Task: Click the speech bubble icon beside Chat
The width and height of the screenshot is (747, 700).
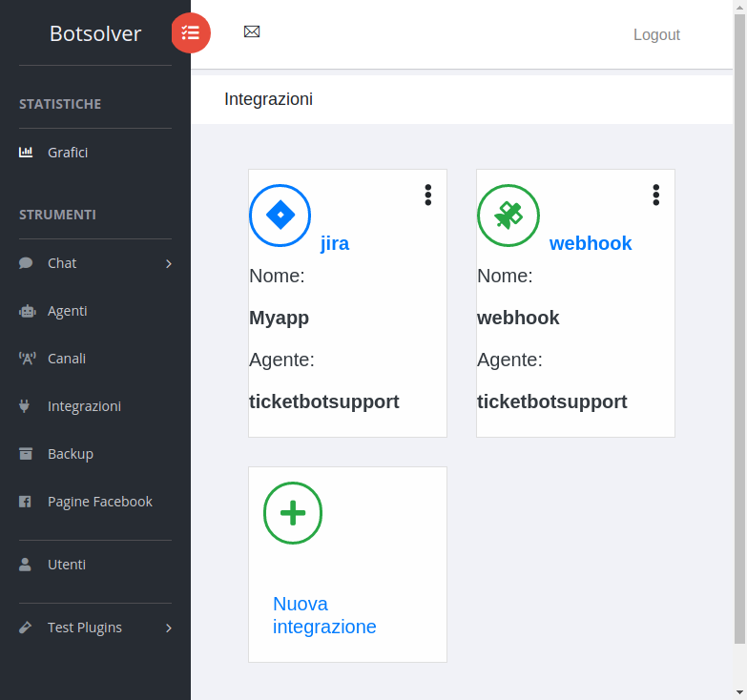Action: pos(26,263)
